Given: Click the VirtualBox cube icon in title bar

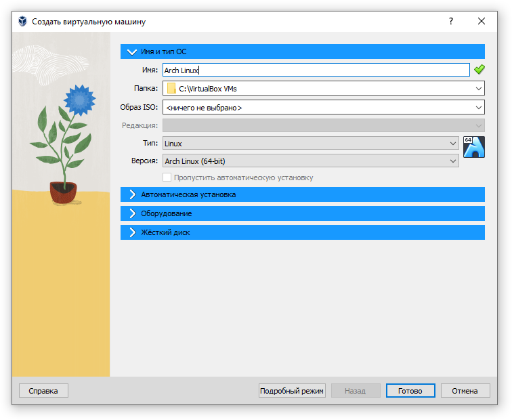Looking at the screenshot, I should click(x=22, y=21).
